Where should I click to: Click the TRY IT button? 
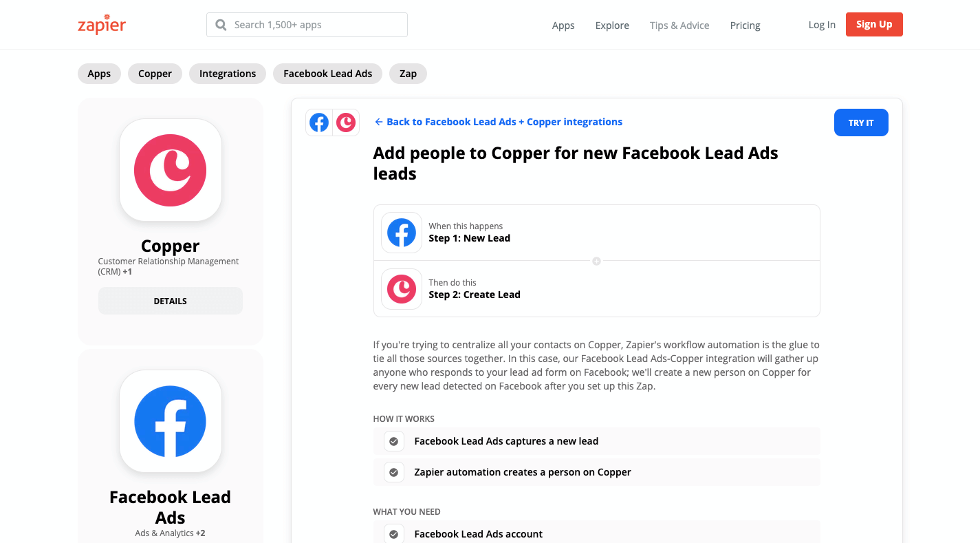(861, 123)
